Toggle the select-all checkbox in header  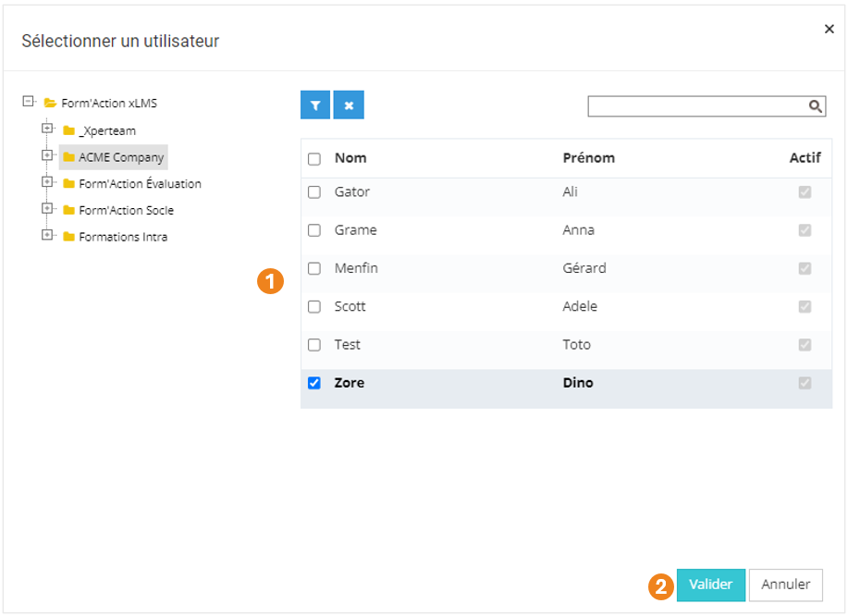314,159
